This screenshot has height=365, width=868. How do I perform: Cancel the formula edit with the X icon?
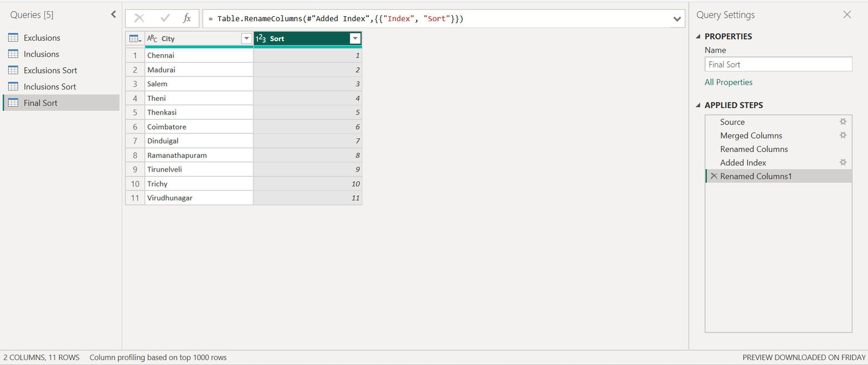coord(139,18)
